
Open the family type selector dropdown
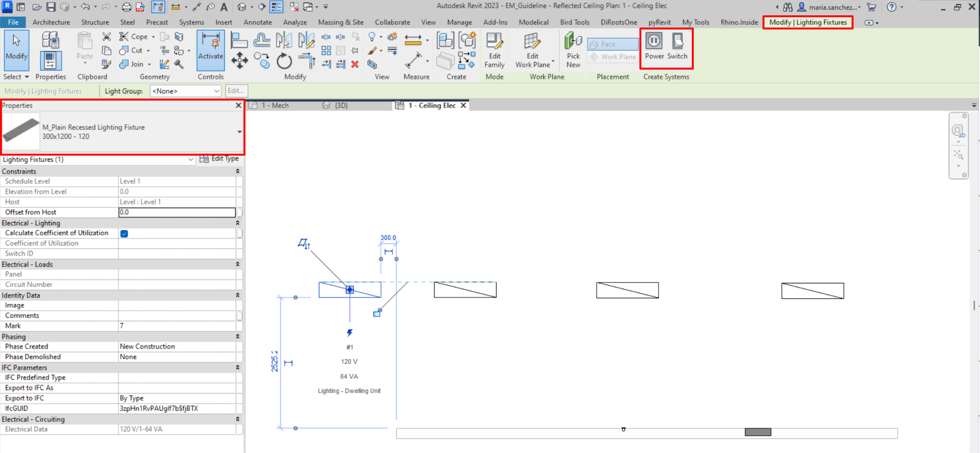coord(239,132)
